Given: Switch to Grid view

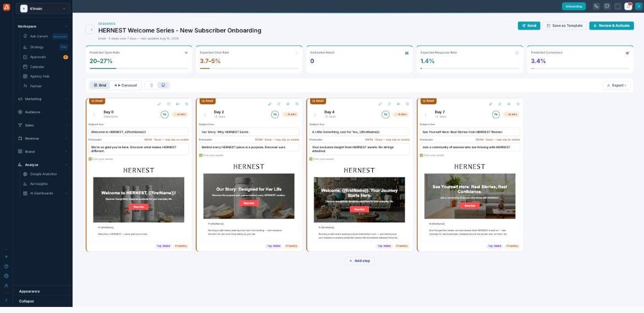Looking at the screenshot, I should point(100,85).
